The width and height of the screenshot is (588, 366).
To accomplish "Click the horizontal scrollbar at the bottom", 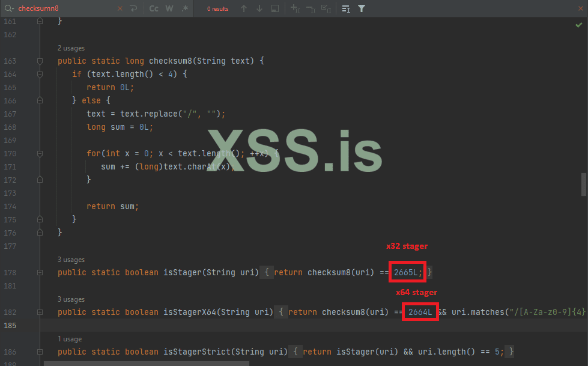I will click(x=147, y=364).
